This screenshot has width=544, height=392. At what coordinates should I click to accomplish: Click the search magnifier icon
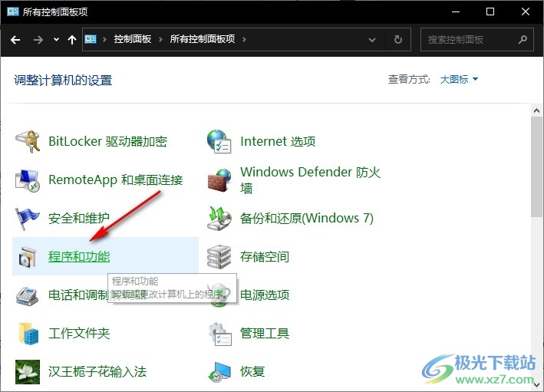[x=523, y=40]
